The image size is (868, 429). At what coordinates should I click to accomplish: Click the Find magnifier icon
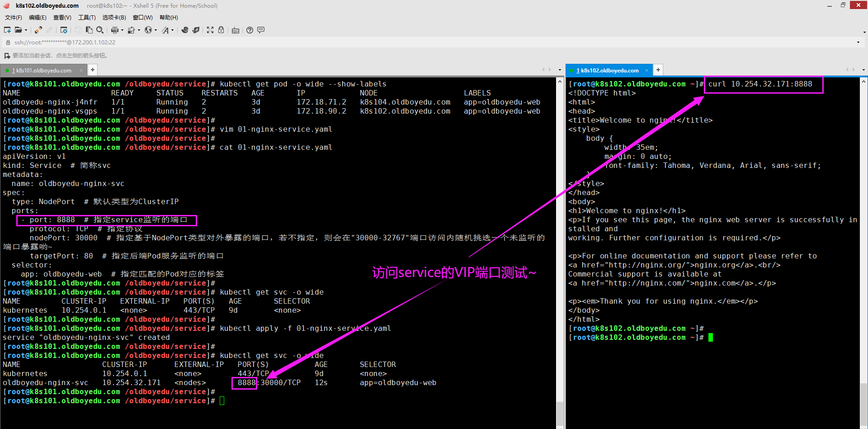[x=100, y=30]
